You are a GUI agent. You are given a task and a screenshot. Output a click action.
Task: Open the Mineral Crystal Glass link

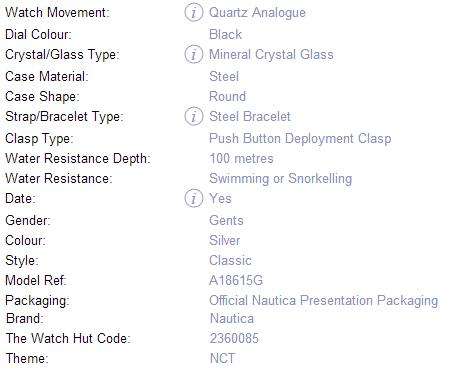tap(271, 55)
